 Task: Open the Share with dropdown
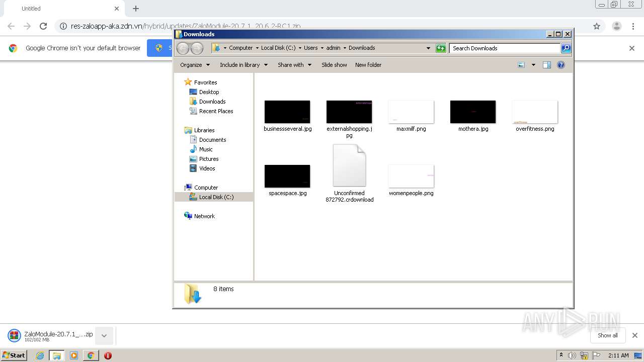[x=294, y=65]
